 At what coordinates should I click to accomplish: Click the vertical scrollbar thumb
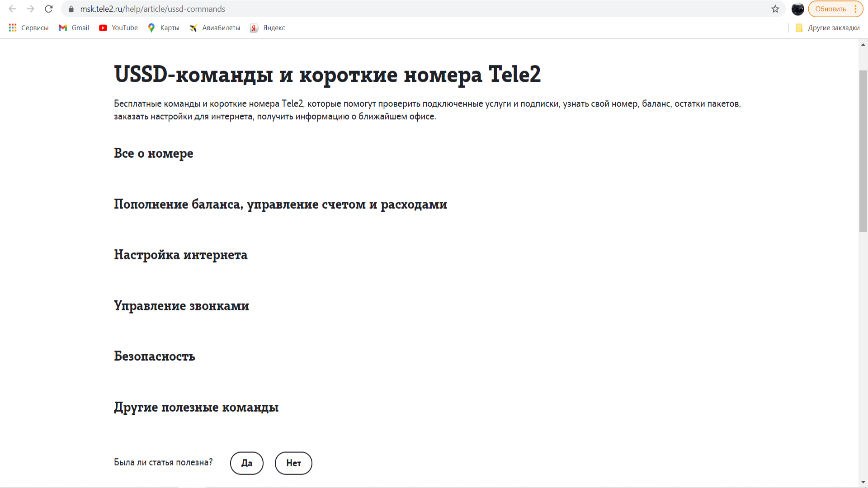coord(863,151)
